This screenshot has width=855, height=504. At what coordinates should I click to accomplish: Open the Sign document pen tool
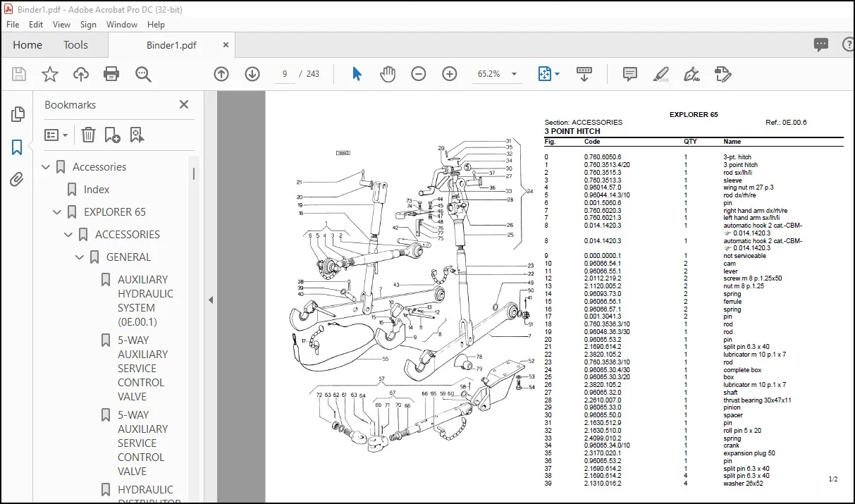[x=691, y=74]
